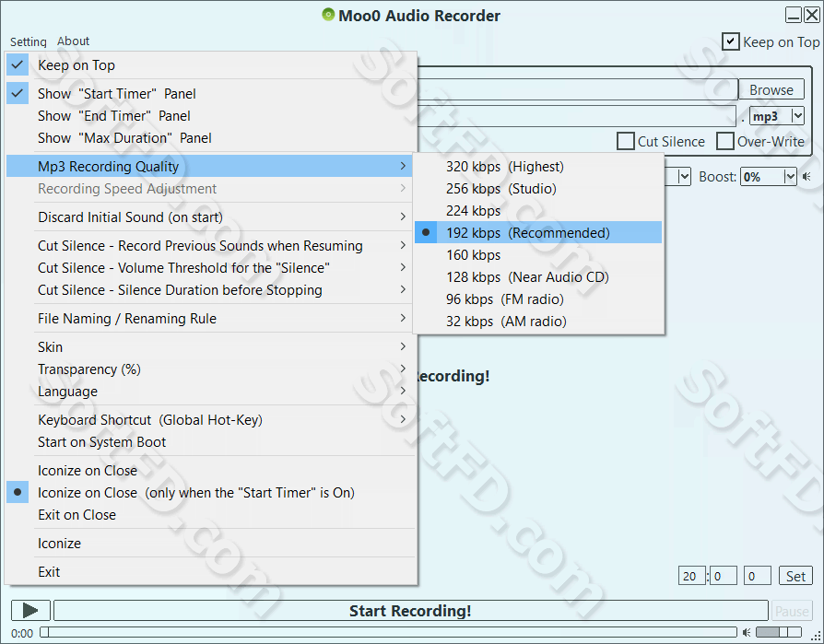Enable the Over-Write checkbox

[725, 141]
